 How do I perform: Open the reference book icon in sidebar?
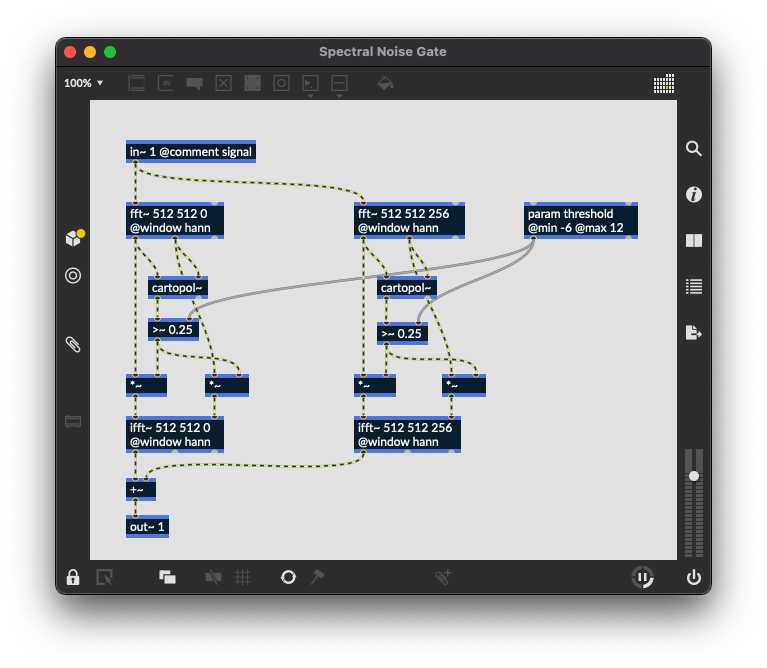coord(694,241)
